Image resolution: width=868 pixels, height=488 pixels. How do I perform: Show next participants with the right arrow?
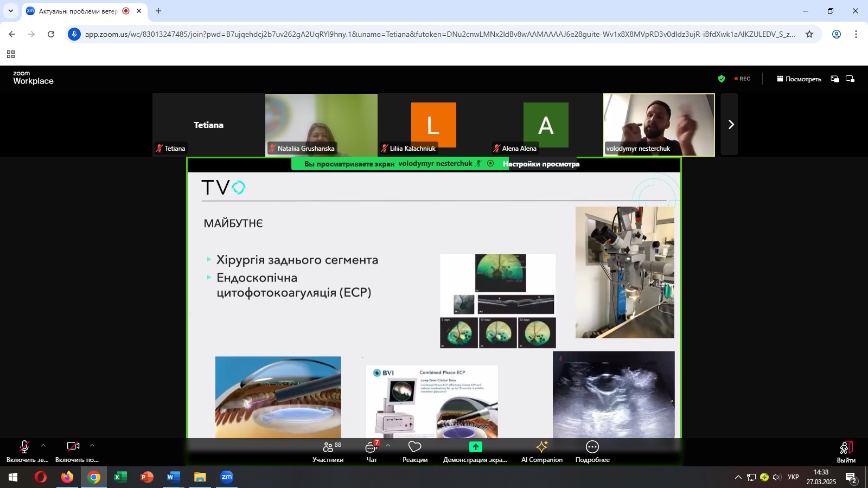[x=730, y=125]
